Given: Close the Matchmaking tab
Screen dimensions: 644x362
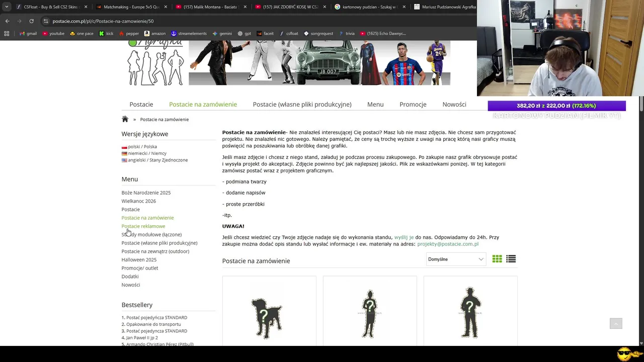Looking at the screenshot, I should point(166,7).
